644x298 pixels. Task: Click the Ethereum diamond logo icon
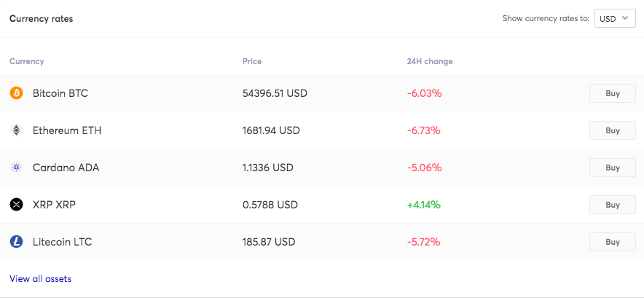[x=16, y=130]
